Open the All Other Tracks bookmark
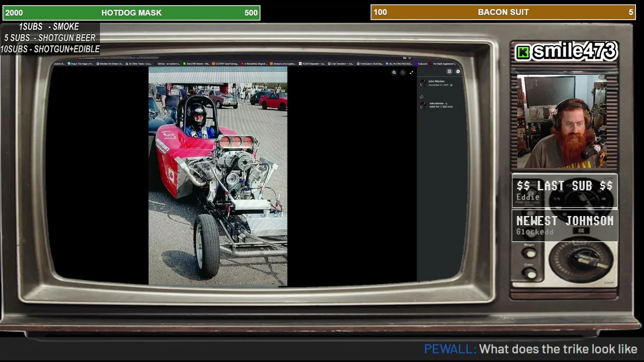Screen dimensions: 644x362 (x=139, y=64)
